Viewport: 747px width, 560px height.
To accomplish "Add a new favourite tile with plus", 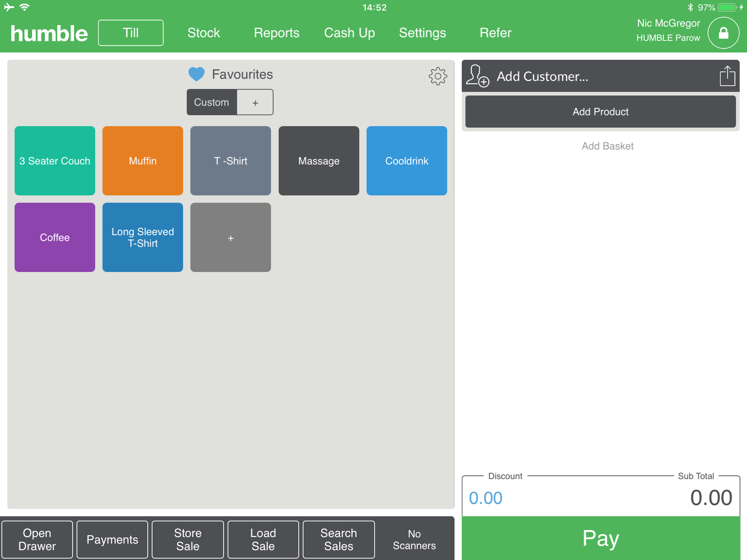I will pyautogui.click(x=231, y=237).
